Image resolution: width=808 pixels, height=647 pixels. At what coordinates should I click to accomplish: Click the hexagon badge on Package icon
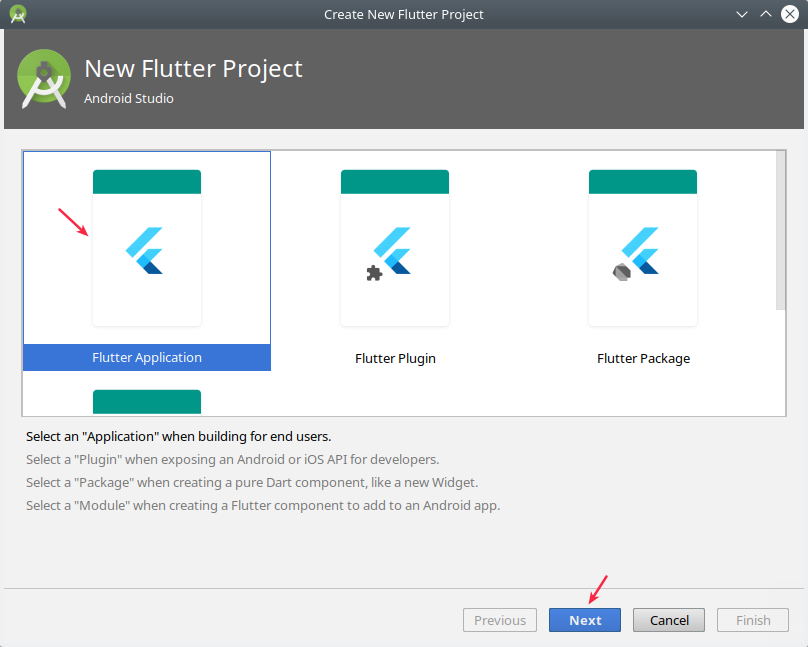pyautogui.click(x=621, y=272)
